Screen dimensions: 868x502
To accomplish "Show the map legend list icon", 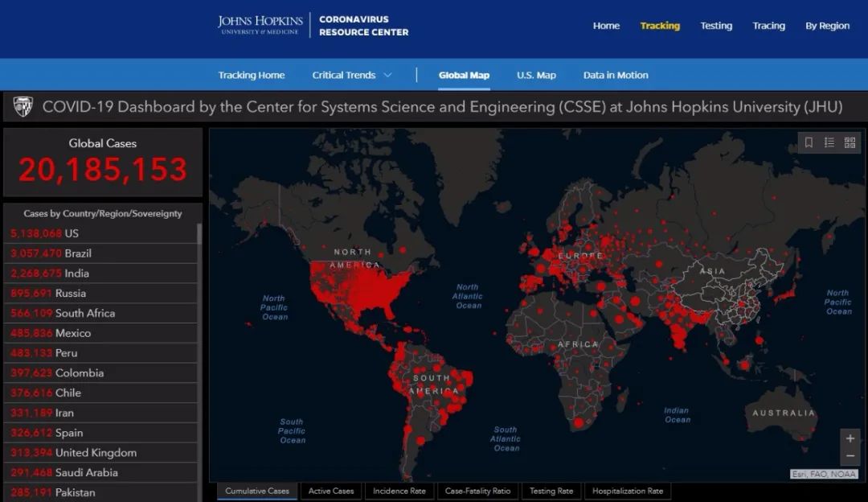I will point(829,142).
